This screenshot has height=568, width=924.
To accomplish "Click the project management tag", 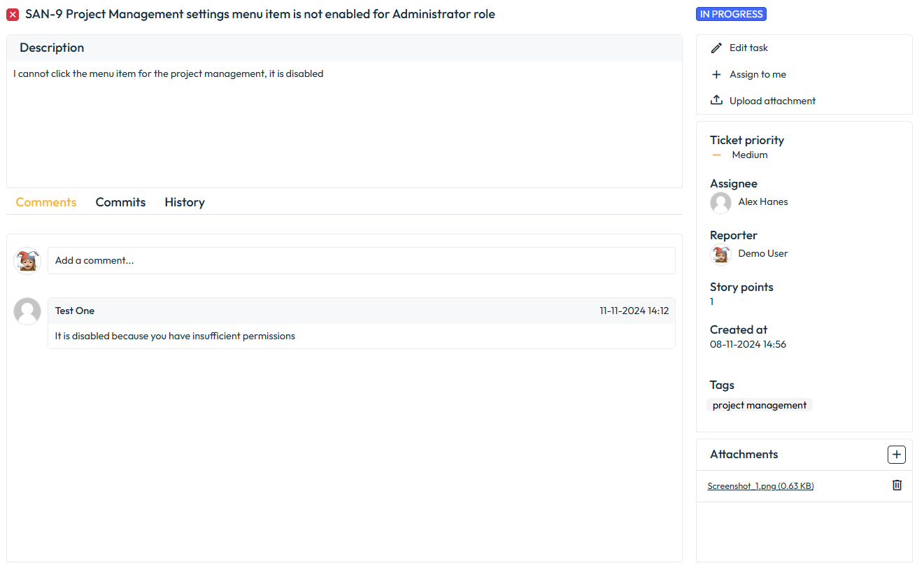I will 759,405.
